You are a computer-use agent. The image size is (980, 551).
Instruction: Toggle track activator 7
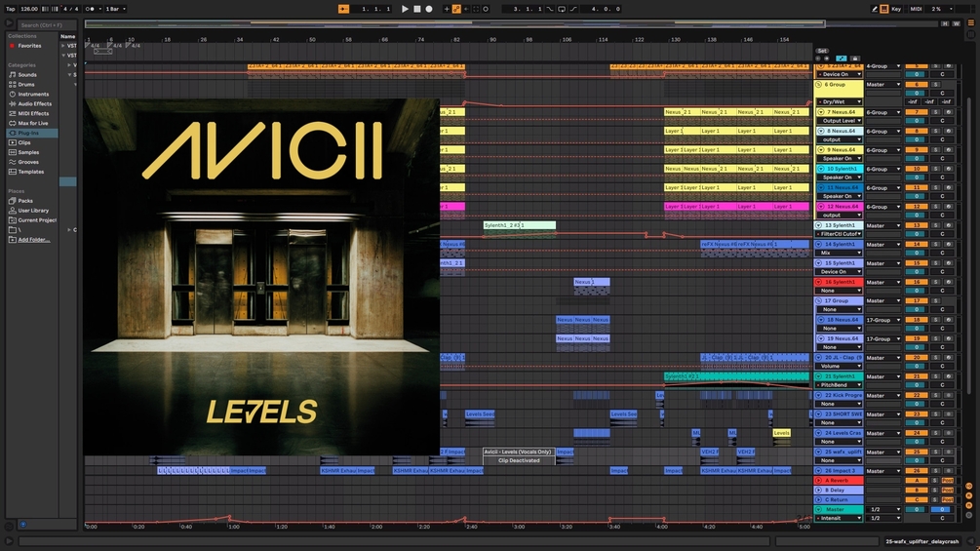pos(917,112)
